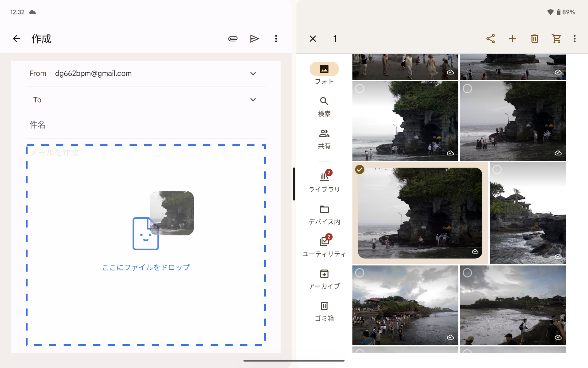
Task: Expand the From account dropdown
Action: [x=253, y=74]
